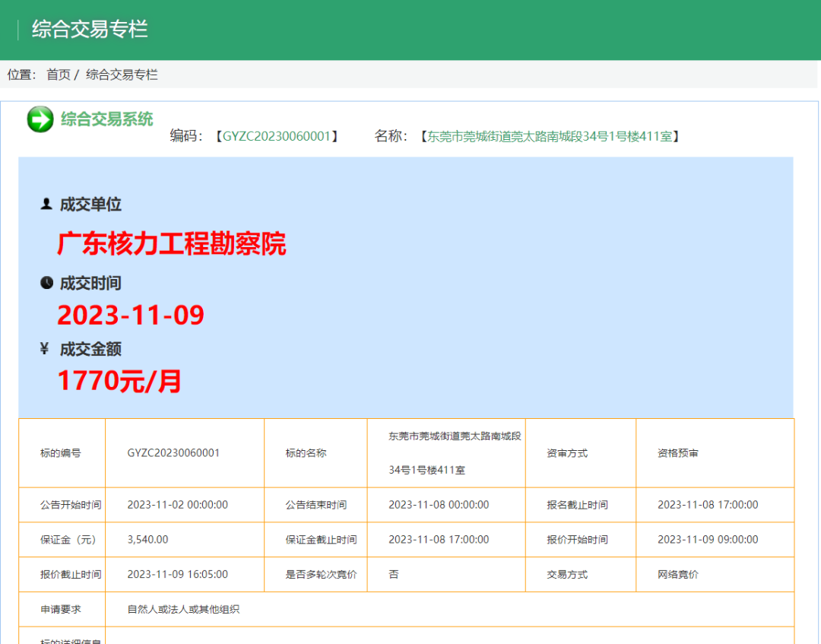Image resolution: width=821 pixels, height=644 pixels.
Task: Click the 公告结束时间 table cell
Action: pyautogui.click(x=315, y=505)
